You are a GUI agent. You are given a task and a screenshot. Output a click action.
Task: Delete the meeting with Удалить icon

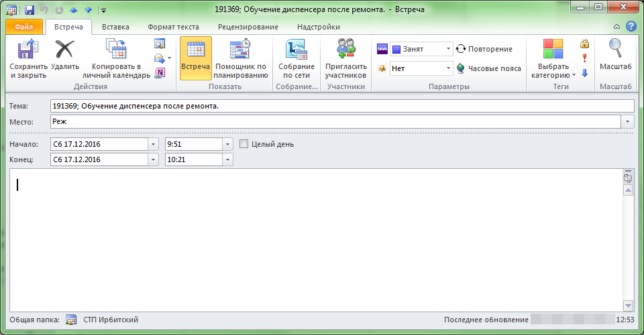(x=65, y=58)
